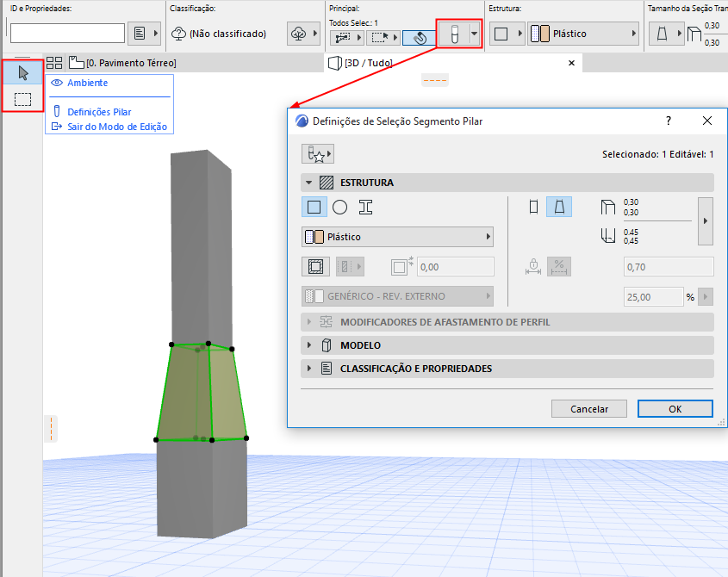Toggle proportional percent length icon

(559, 266)
